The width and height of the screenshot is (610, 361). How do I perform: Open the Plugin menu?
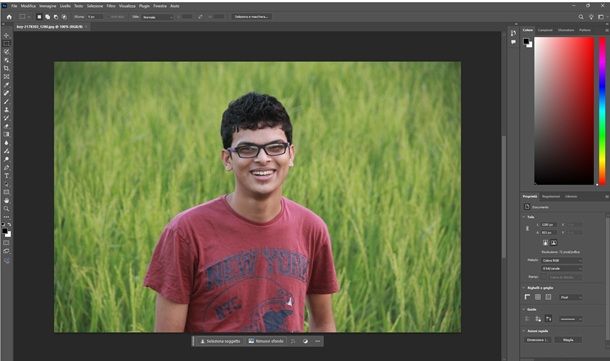point(144,6)
